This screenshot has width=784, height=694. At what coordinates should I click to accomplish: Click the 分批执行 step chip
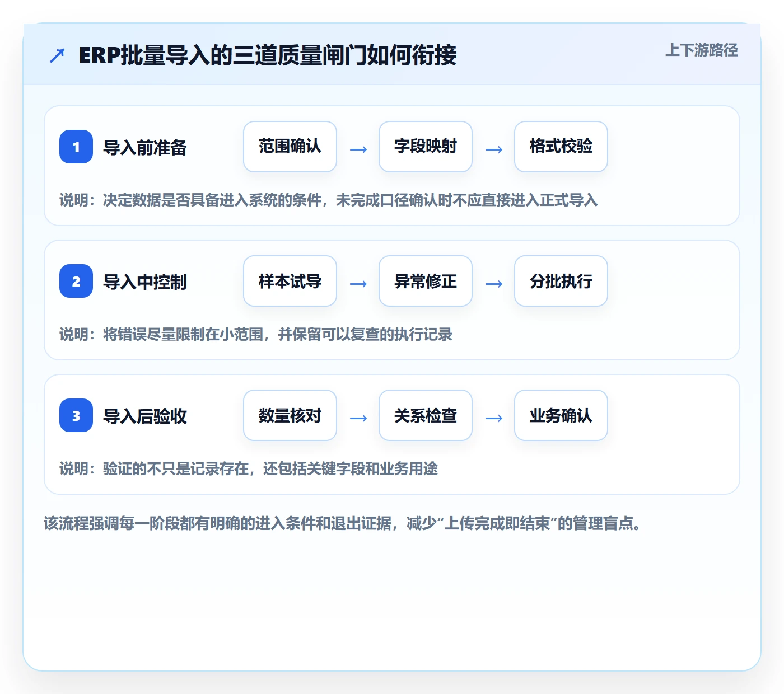click(561, 281)
